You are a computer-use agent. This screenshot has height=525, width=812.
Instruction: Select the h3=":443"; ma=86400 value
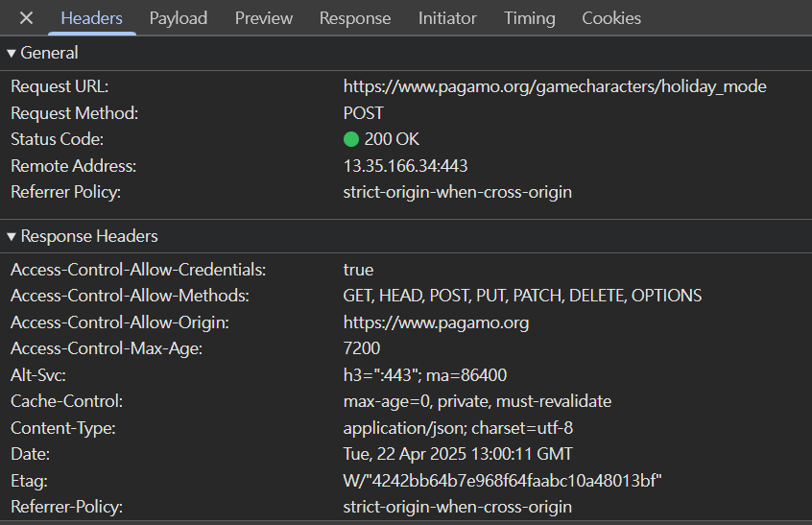[x=424, y=375]
